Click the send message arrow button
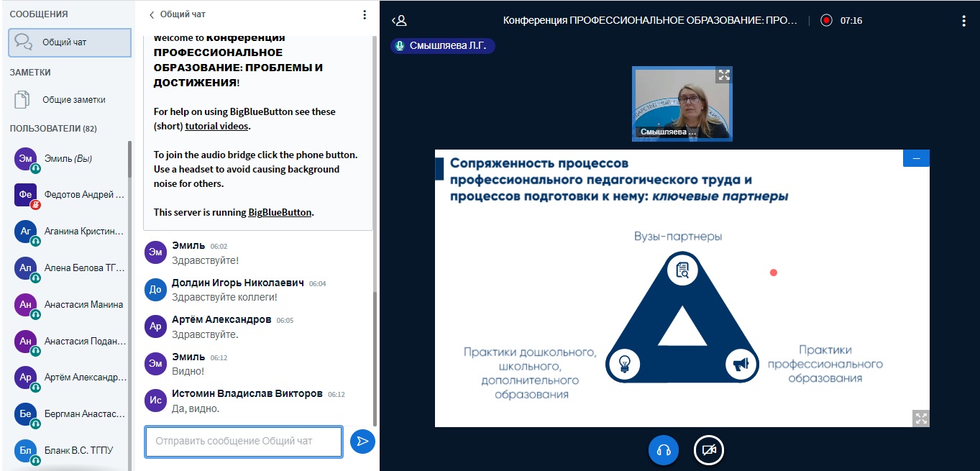This screenshot has width=980, height=471. point(362,442)
